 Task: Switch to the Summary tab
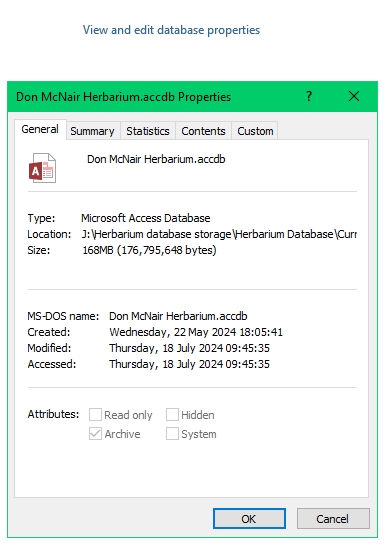tap(92, 131)
